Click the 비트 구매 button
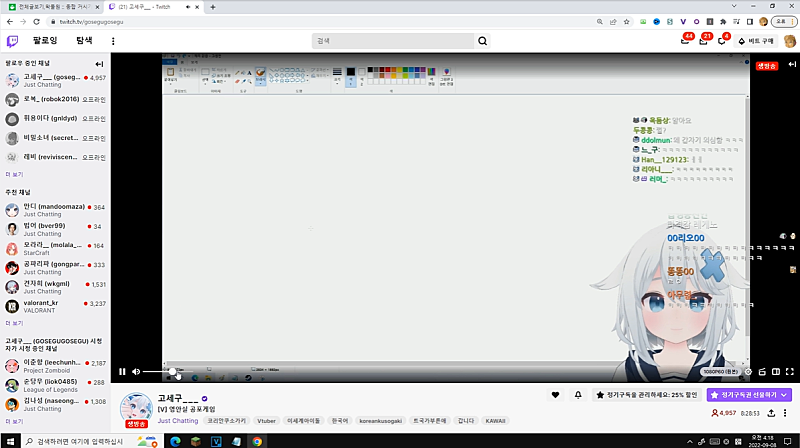Viewport: 800px width, 448px height. point(756,41)
